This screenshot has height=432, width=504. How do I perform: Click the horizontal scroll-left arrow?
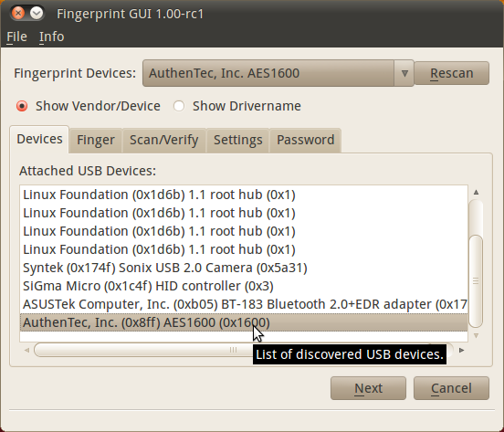click(x=26, y=350)
